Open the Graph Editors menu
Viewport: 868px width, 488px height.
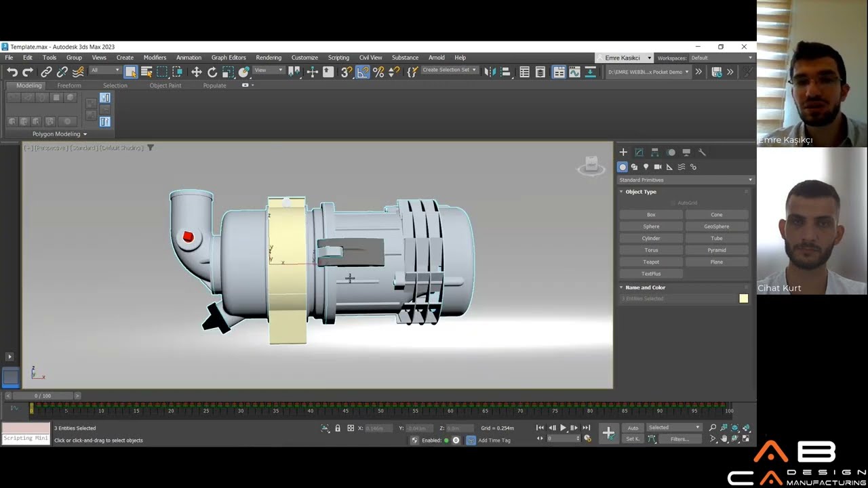229,58
